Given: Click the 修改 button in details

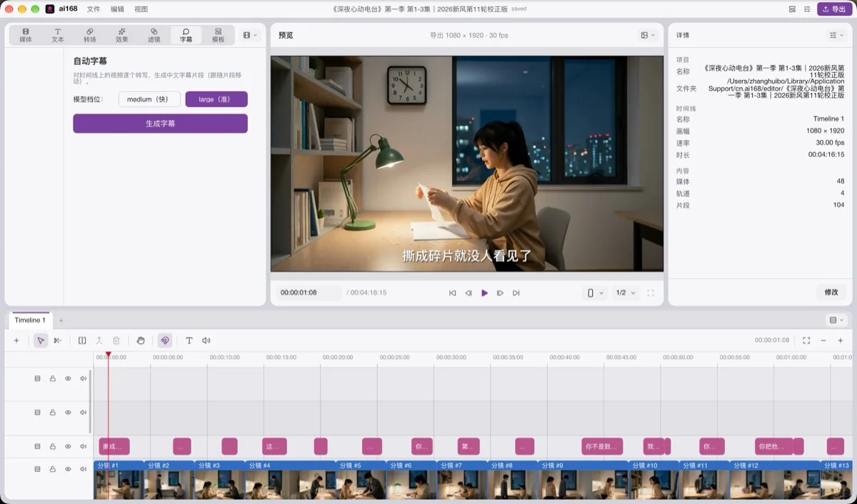Looking at the screenshot, I should (x=831, y=292).
